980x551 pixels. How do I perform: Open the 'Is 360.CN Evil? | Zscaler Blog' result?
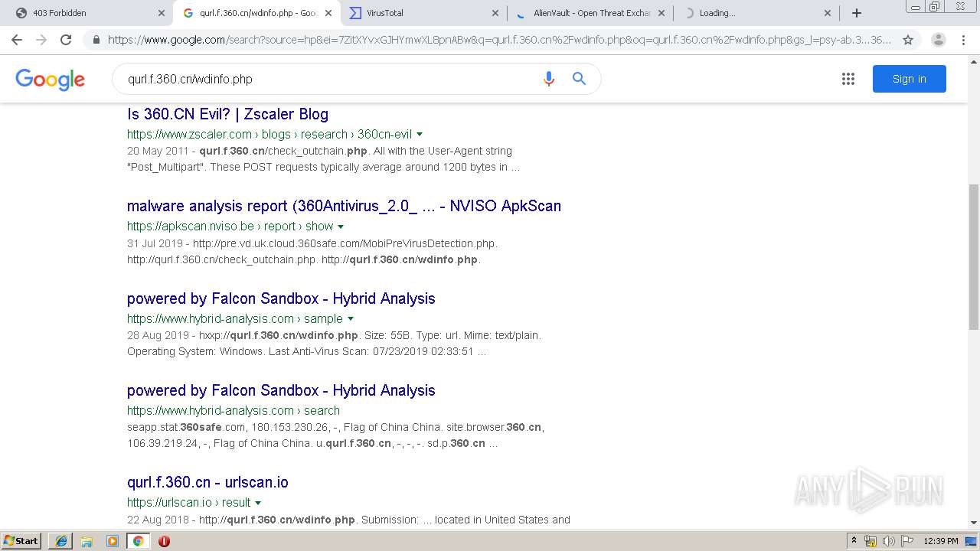tap(227, 114)
